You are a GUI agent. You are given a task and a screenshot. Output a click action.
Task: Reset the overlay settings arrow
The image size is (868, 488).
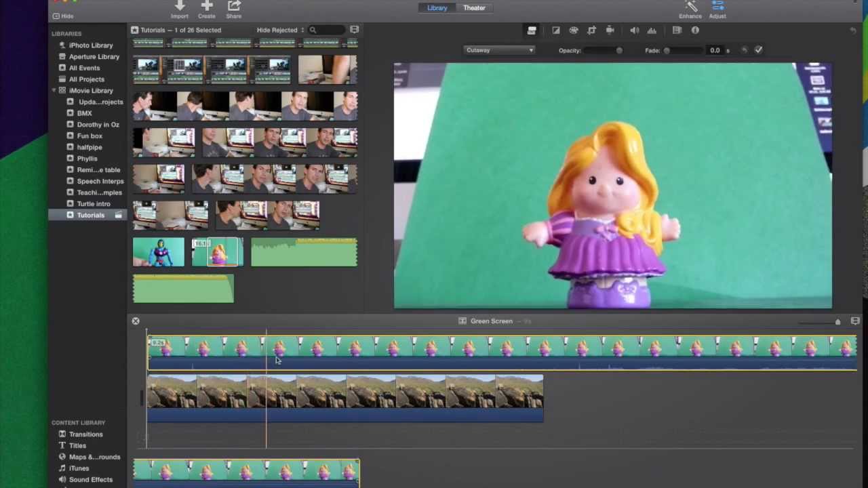pyautogui.click(x=744, y=50)
